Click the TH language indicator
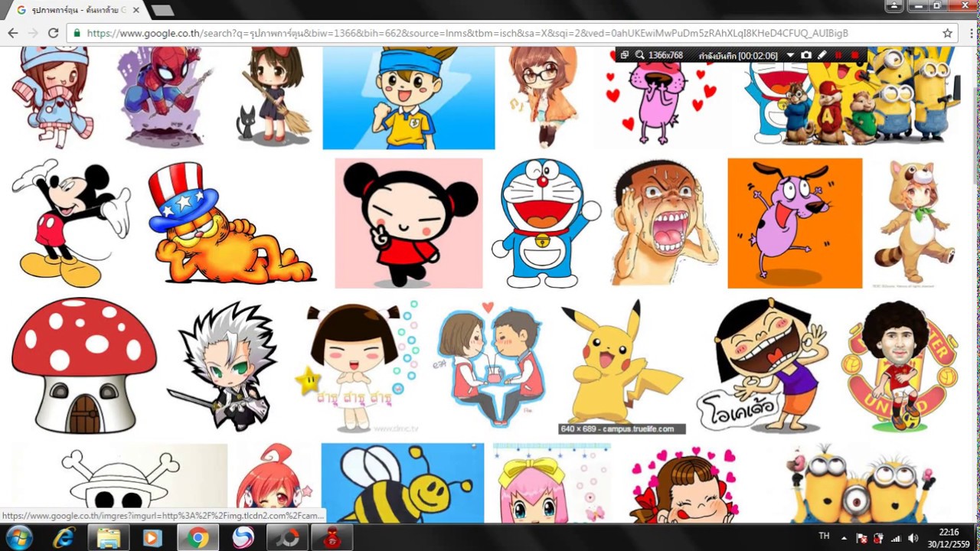 pos(824,536)
